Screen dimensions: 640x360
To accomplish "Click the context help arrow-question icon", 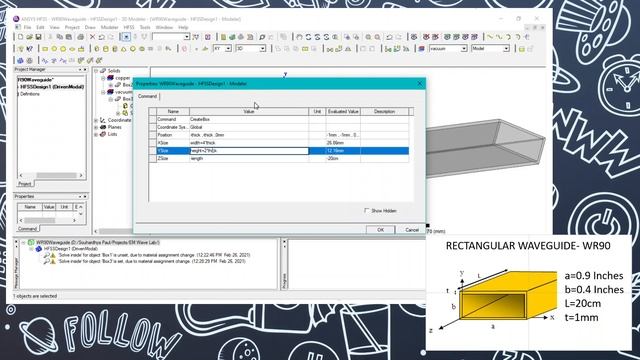I will click(x=29, y=49).
